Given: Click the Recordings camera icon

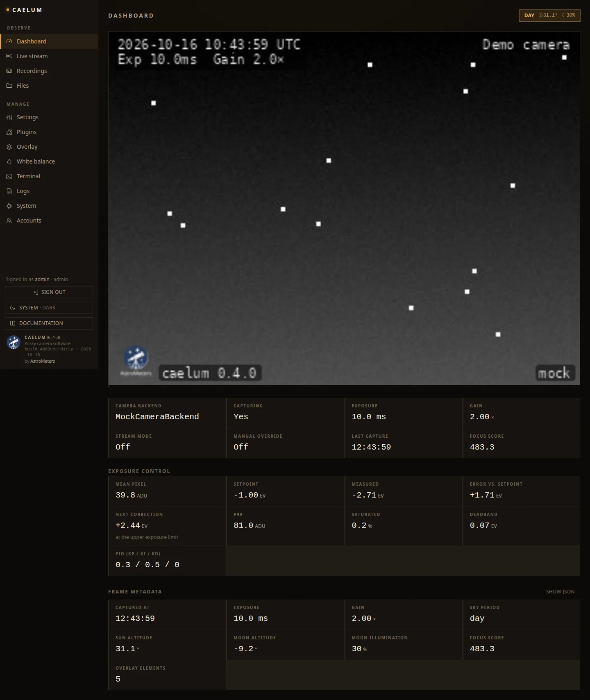Looking at the screenshot, I should tap(9, 71).
